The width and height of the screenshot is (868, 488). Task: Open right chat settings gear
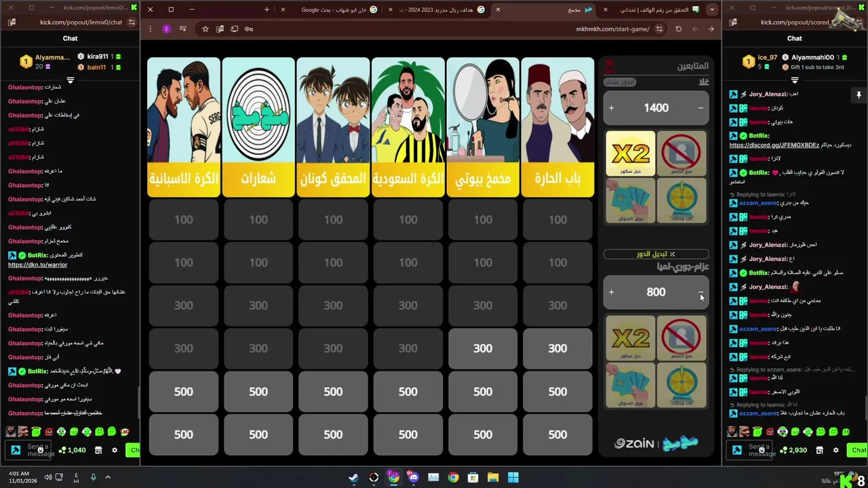[x=835, y=450]
